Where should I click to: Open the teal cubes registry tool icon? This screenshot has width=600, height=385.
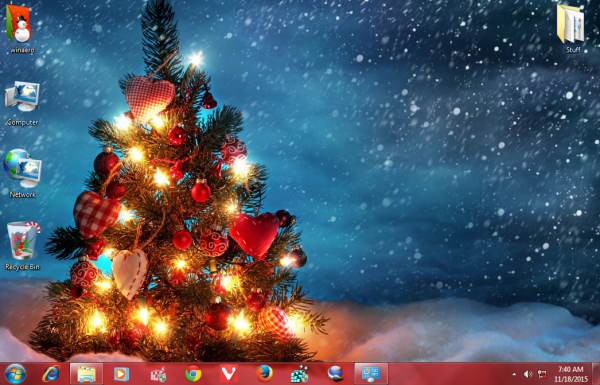click(x=300, y=374)
